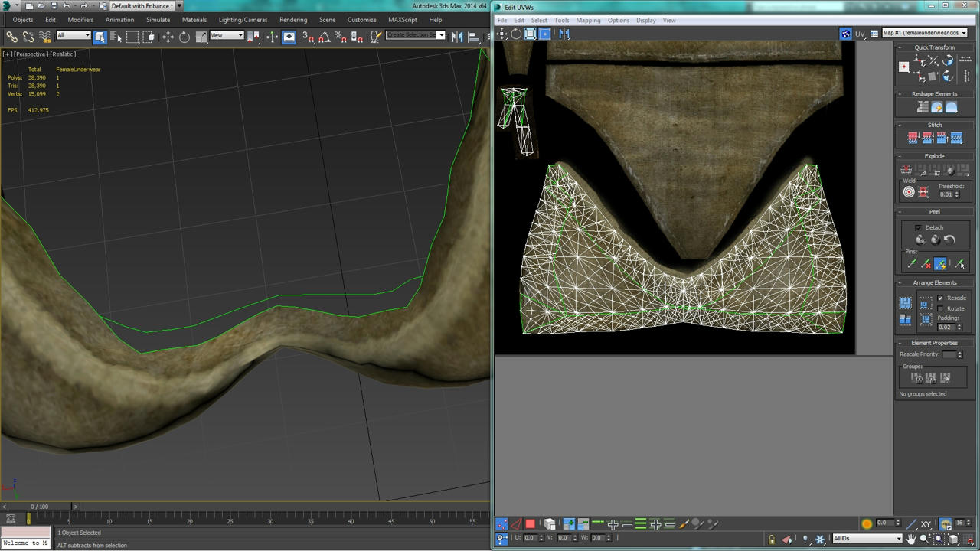Toggle the Soft Selection orange circle button
980x551 pixels.
pos(867,524)
